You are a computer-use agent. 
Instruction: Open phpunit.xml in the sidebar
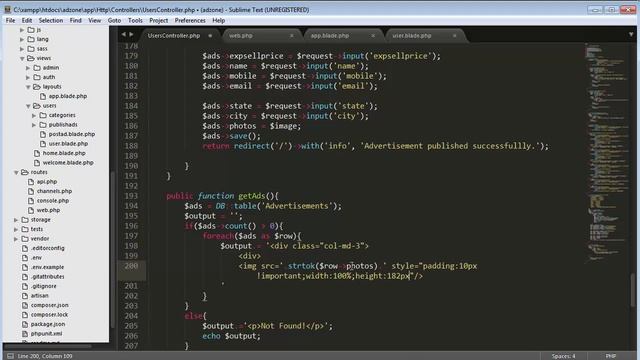tap(47, 333)
